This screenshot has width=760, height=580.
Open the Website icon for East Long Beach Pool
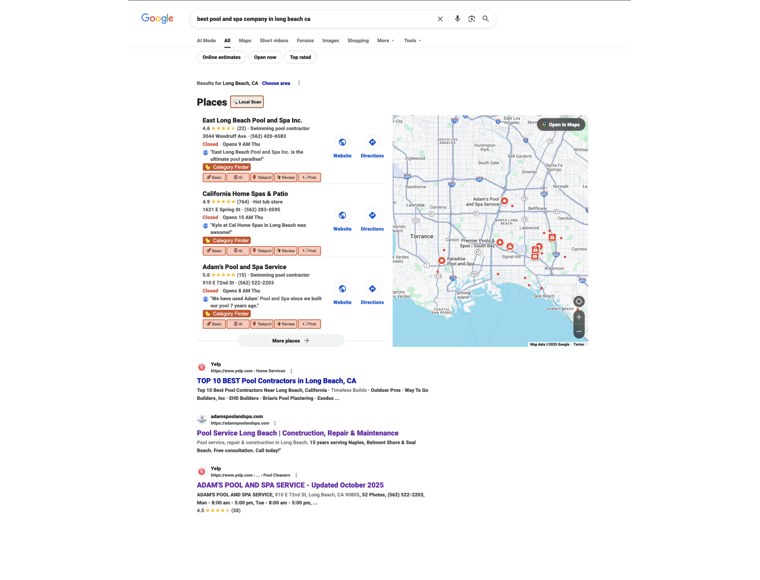(342, 142)
